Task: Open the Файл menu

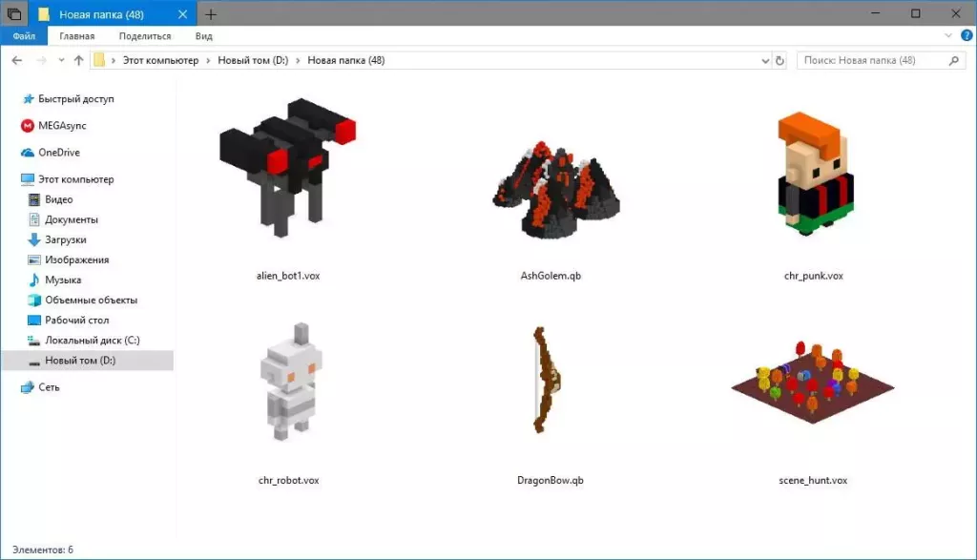Action: click(24, 34)
